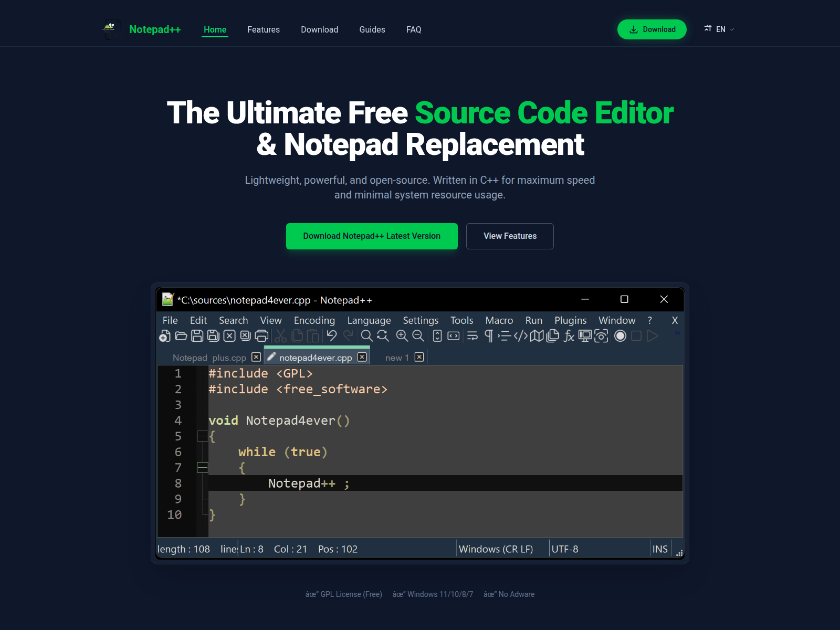Click the Print toolbar icon
The image size is (840, 630).
coord(261,336)
